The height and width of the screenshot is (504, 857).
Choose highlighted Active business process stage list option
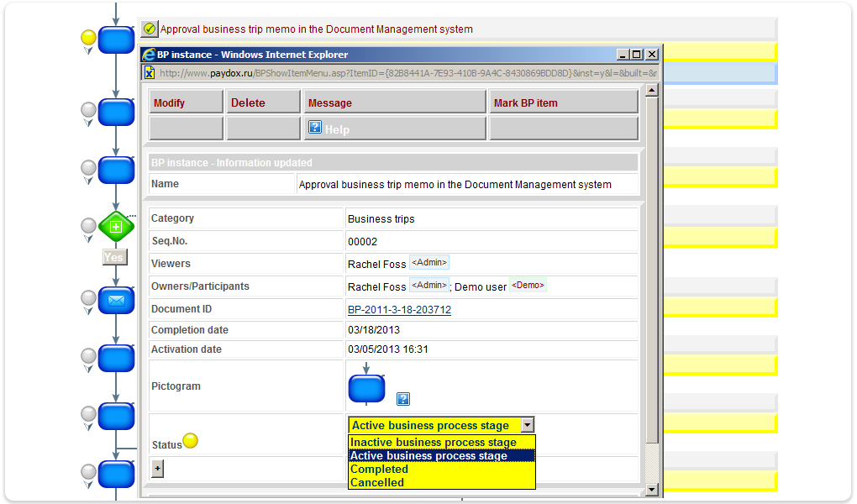coord(442,455)
